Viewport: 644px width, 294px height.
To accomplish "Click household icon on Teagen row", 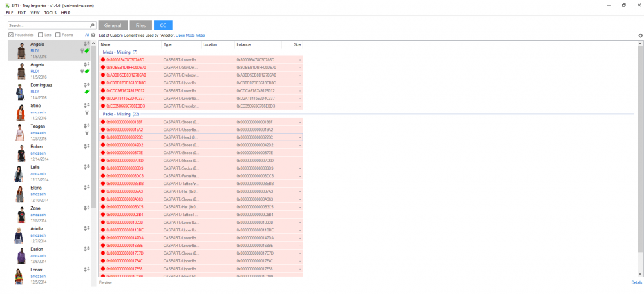I will [86, 126].
